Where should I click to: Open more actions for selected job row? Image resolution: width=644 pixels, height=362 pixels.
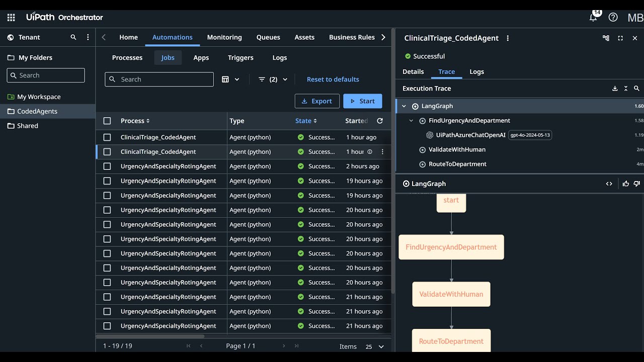(382, 152)
